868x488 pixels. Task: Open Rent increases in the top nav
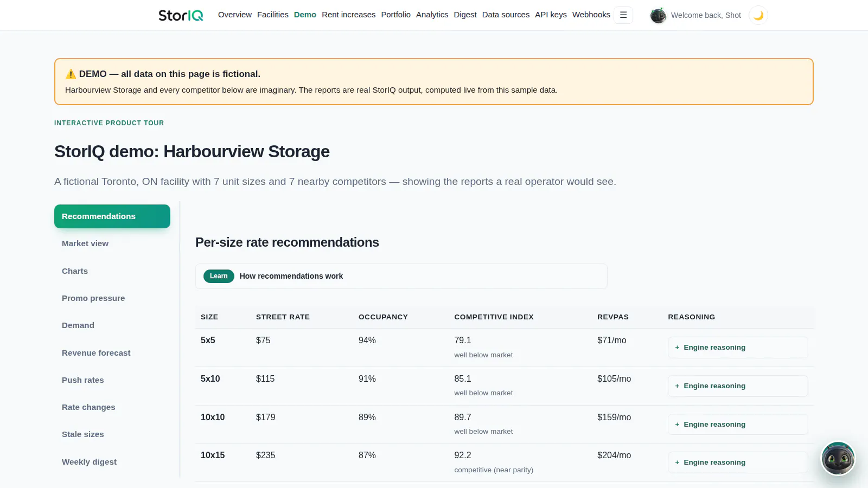(x=349, y=15)
